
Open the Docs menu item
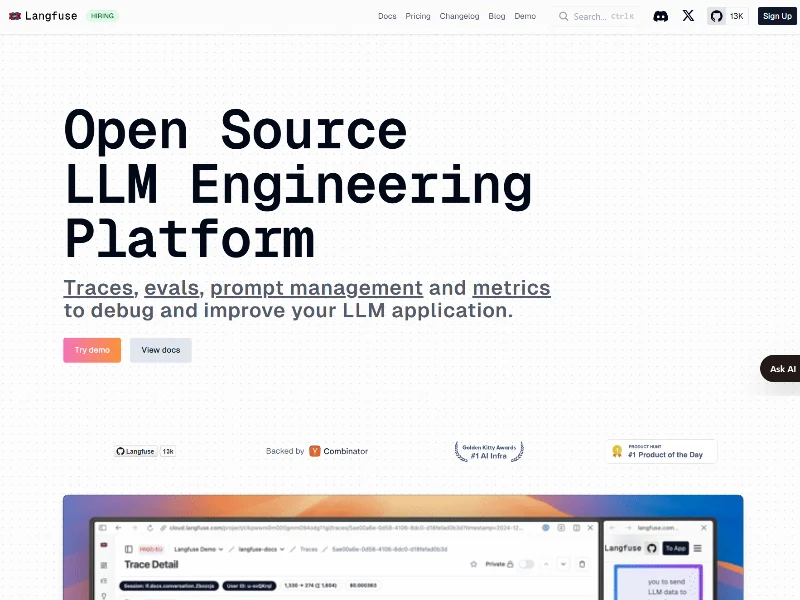tap(387, 16)
